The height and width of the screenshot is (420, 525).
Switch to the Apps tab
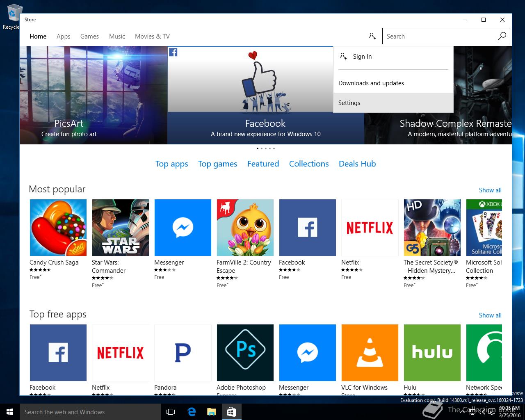63,36
